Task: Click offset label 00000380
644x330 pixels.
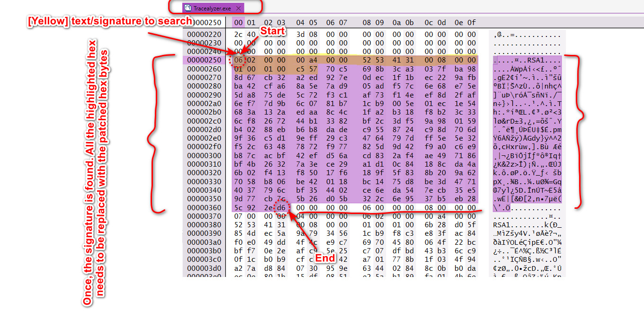Action: tap(204, 225)
